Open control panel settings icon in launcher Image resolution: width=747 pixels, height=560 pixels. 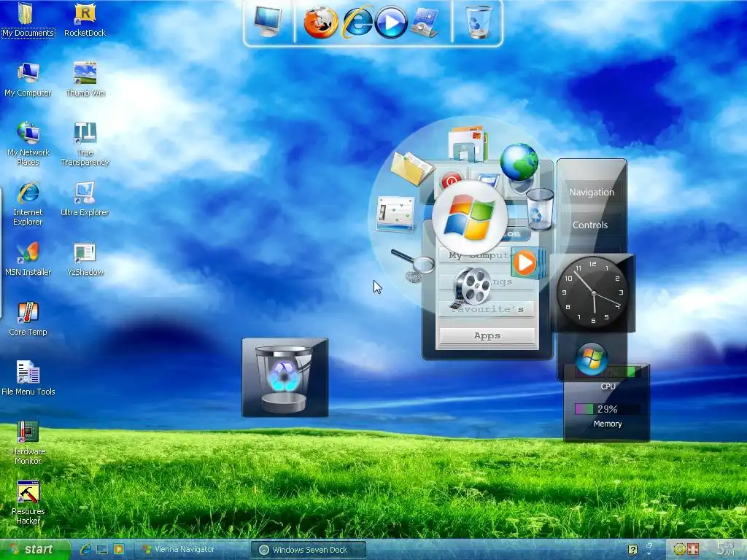click(395, 214)
